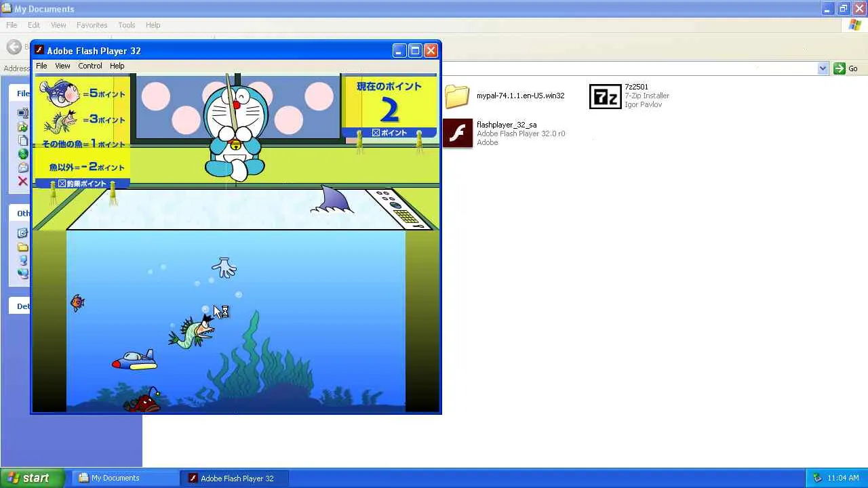Screen dimensions: 868x488
Task: Click the 魚以外=-2ポイント line
Action: pos(87,167)
